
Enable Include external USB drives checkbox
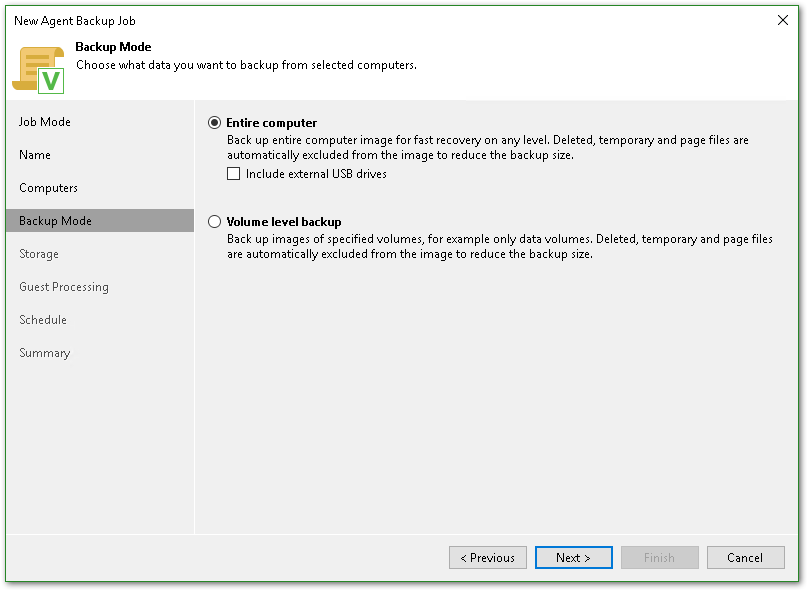click(x=234, y=174)
